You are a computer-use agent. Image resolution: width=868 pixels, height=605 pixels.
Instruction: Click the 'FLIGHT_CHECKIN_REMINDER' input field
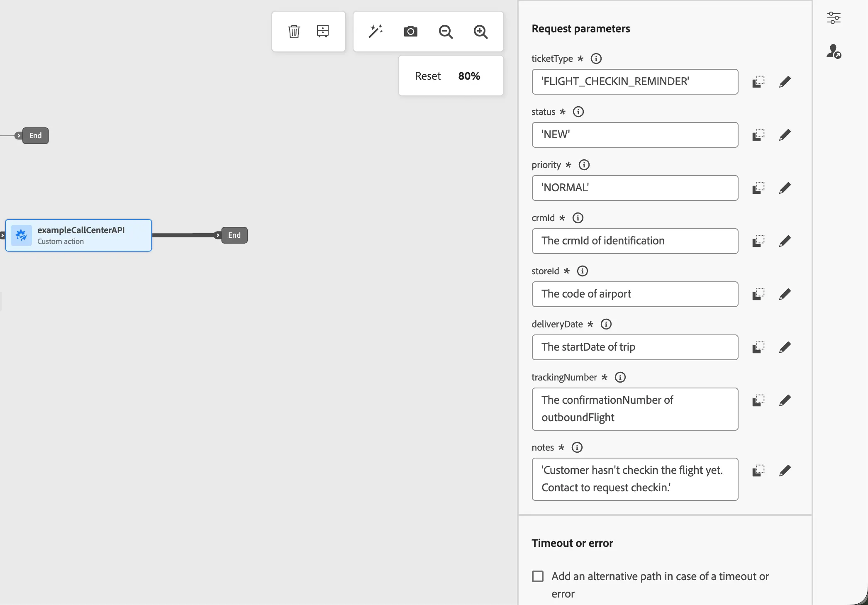pos(635,82)
